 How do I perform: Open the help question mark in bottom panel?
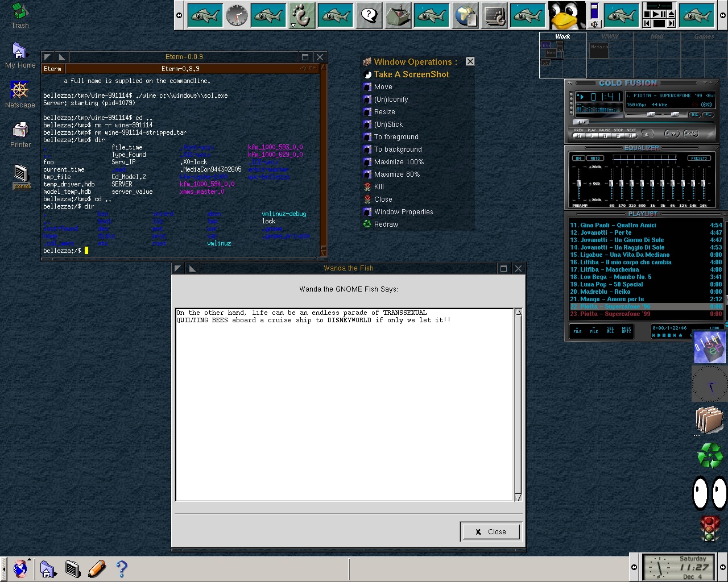(121, 568)
